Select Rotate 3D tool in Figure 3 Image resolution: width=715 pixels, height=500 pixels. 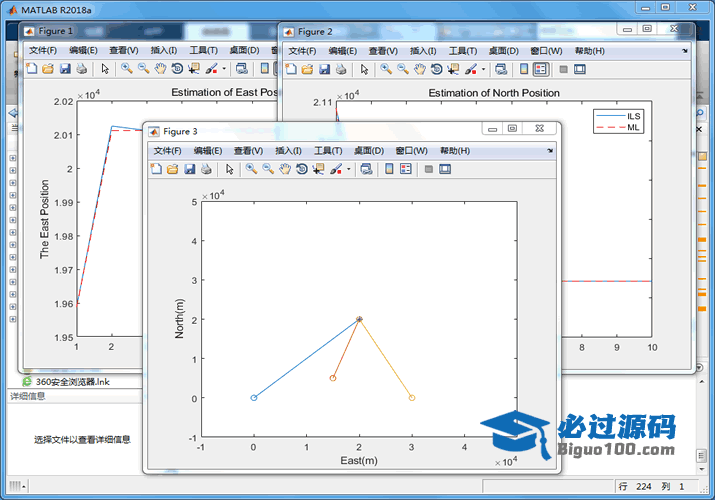coord(301,169)
